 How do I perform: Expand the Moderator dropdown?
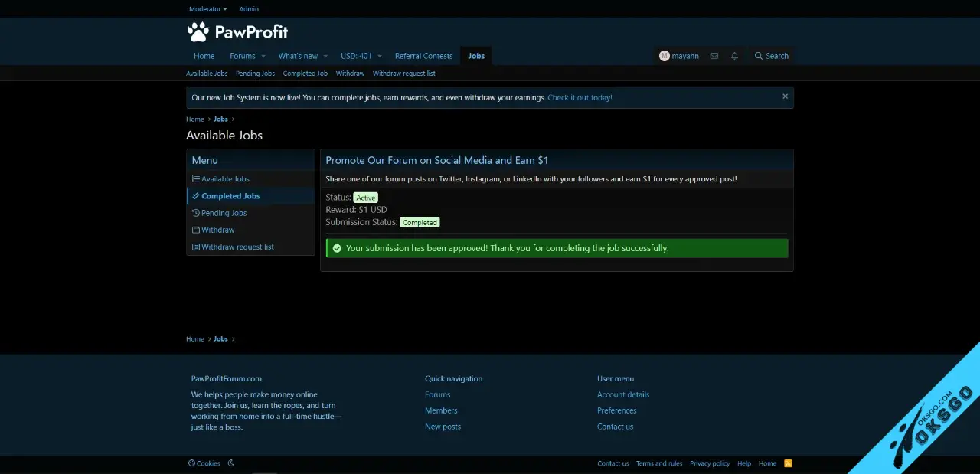[x=208, y=9]
